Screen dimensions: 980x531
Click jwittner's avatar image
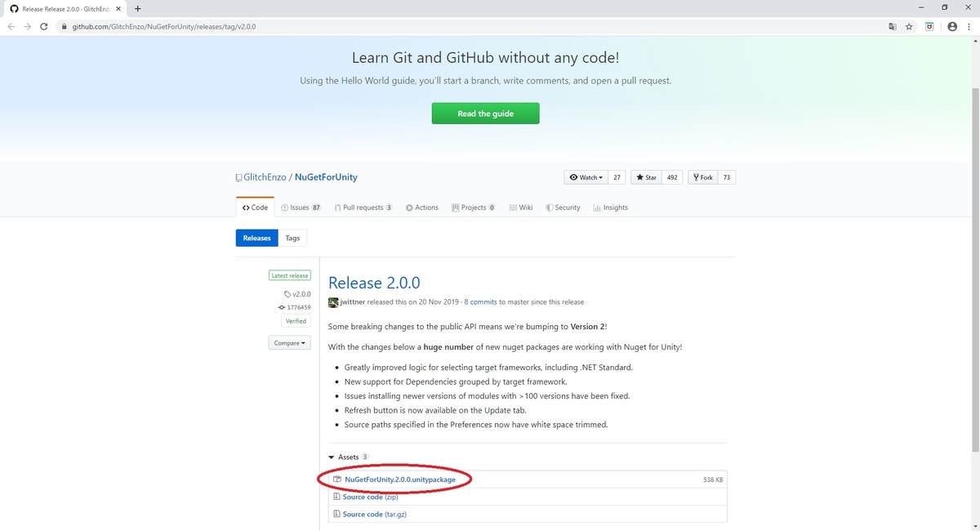(x=333, y=302)
